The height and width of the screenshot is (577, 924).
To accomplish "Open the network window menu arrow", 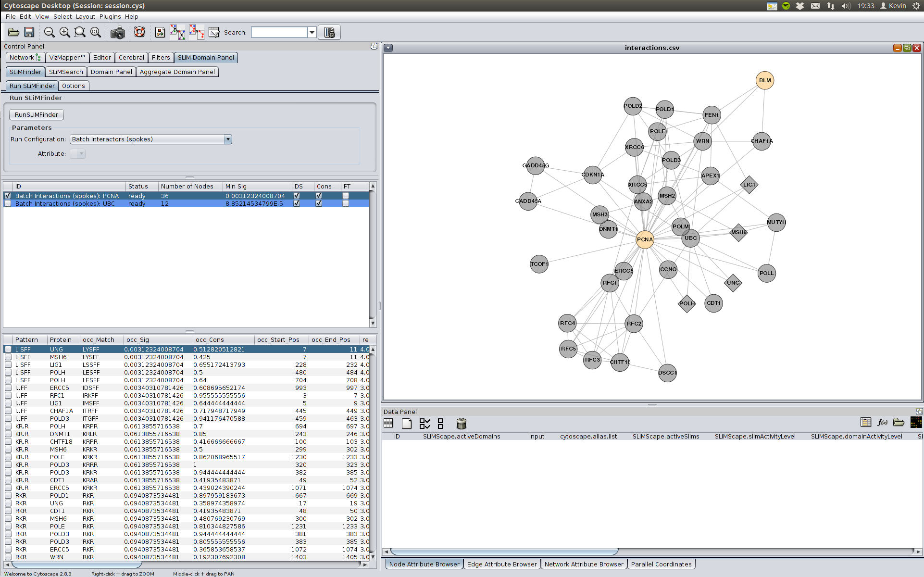I will [388, 48].
